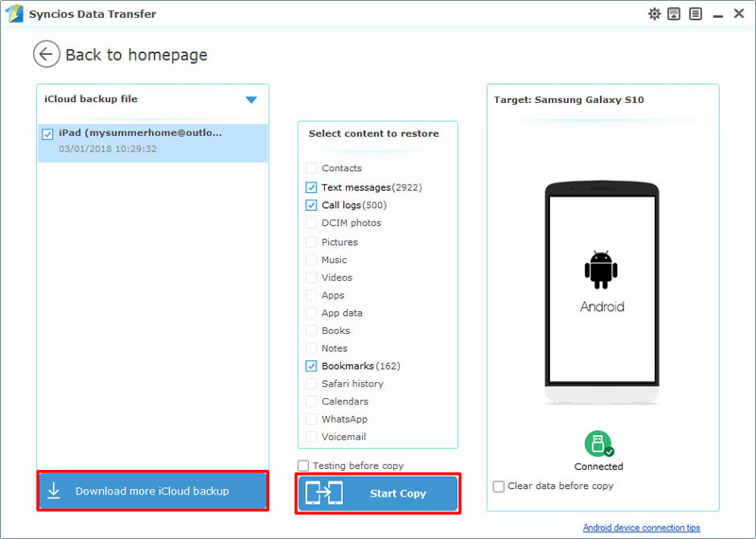Viewport: 756px width, 539px height.
Task: Click the feedback window icon in title bar
Action: pos(674,14)
